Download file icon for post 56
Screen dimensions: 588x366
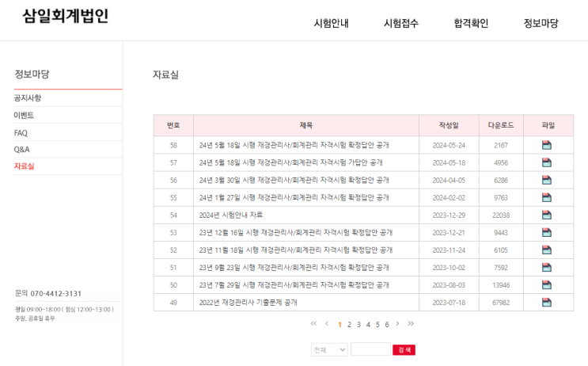[x=547, y=180]
